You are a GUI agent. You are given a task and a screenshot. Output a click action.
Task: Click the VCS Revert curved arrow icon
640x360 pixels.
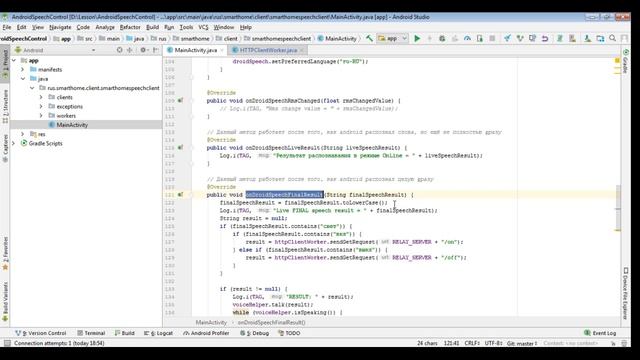(x=545, y=38)
